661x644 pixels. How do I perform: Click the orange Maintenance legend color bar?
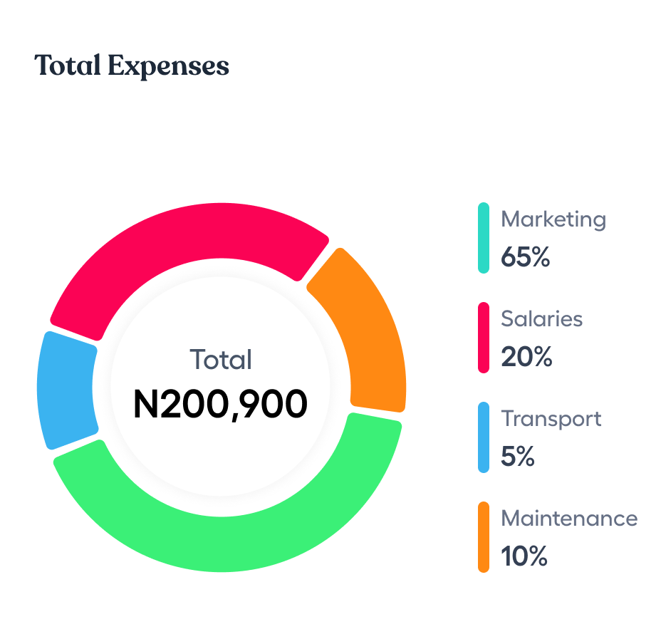click(x=484, y=537)
